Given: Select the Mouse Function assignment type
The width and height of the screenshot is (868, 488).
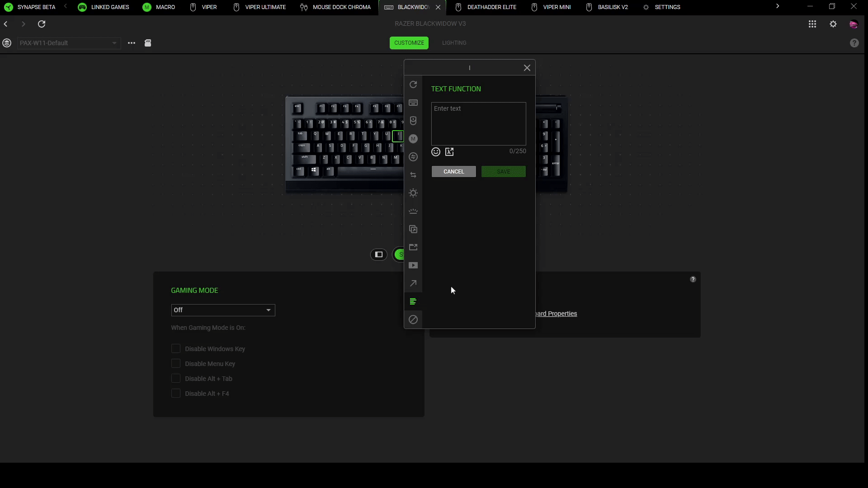Looking at the screenshot, I should [413, 121].
